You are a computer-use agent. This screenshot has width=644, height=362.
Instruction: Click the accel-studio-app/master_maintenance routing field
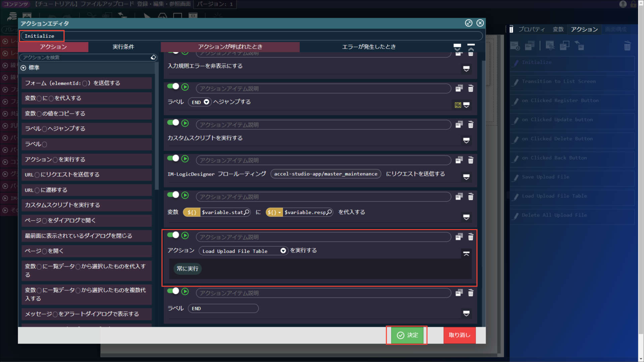click(x=326, y=174)
